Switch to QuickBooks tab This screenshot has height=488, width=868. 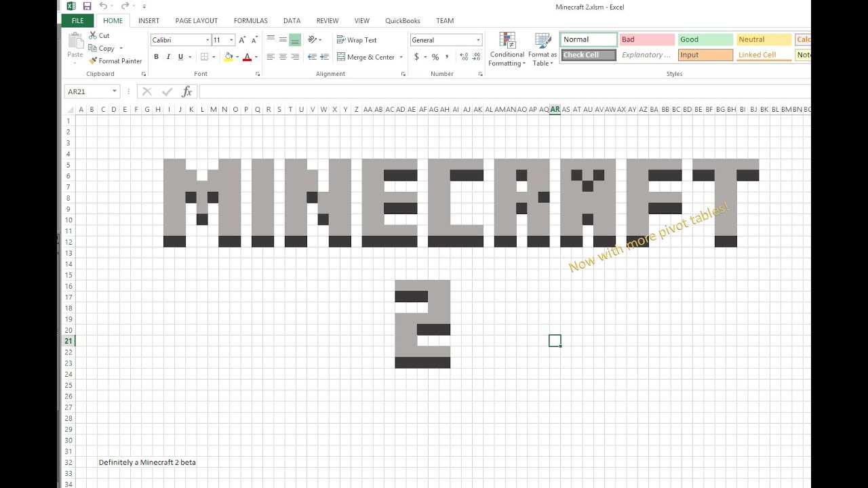tap(403, 21)
